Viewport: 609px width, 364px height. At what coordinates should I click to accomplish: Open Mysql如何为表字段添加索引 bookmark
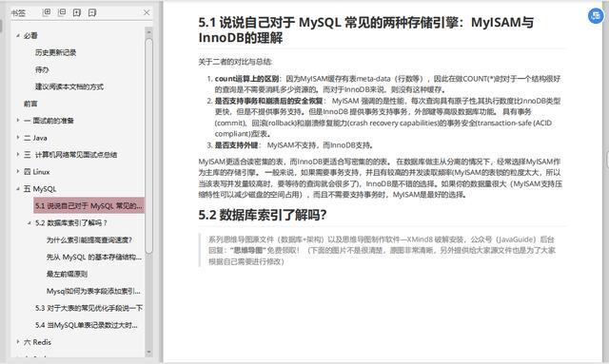pyautogui.click(x=93, y=291)
